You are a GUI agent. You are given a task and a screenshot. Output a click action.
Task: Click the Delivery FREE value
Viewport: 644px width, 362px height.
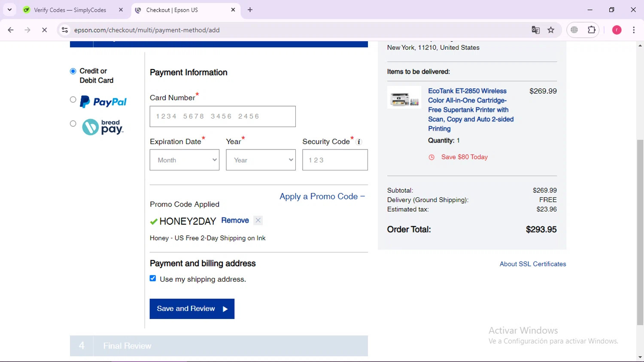pyautogui.click(x=548, y=200)
